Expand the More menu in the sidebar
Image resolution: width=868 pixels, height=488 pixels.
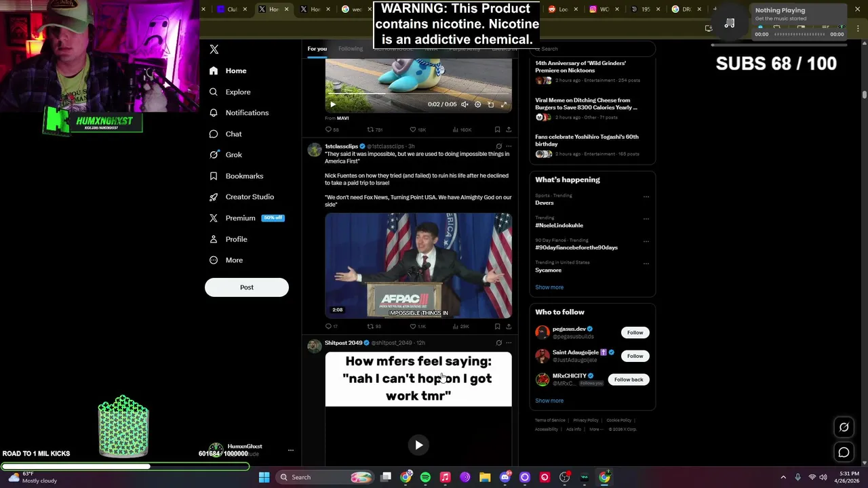226,260
